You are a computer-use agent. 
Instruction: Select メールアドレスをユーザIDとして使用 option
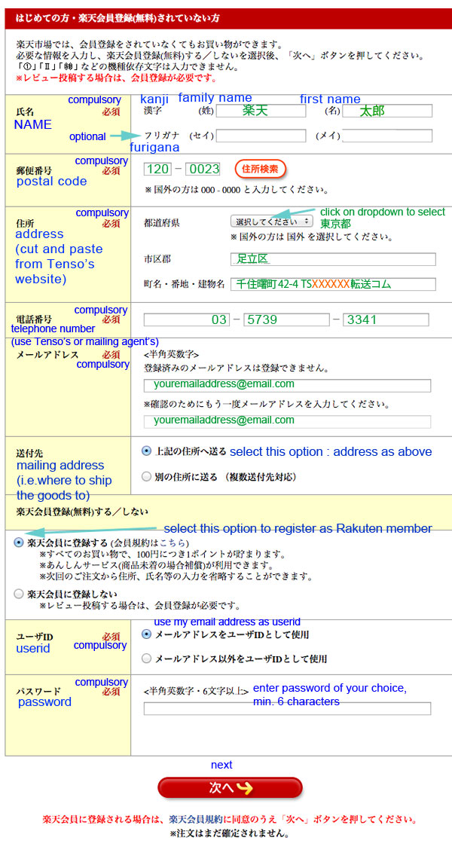(147, 634)
